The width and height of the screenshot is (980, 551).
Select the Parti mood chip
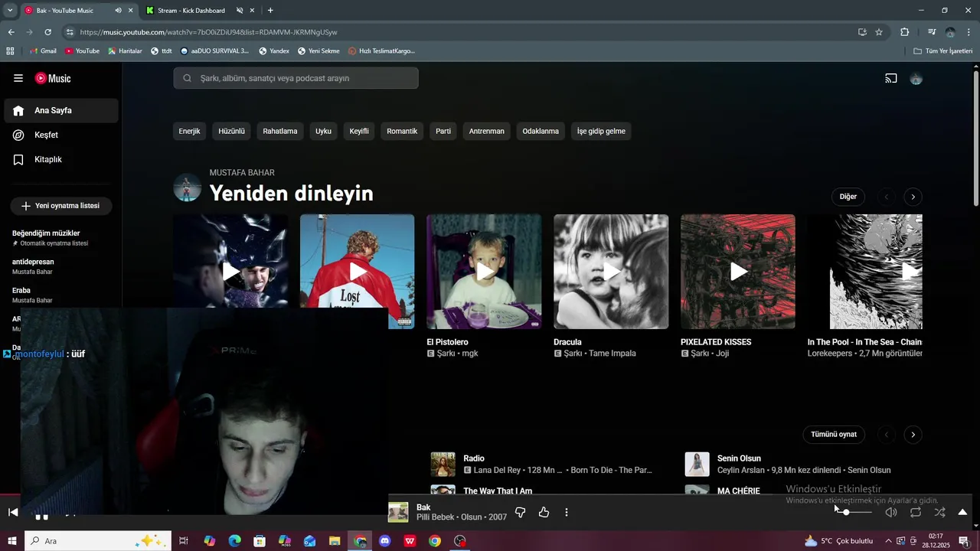443,131
